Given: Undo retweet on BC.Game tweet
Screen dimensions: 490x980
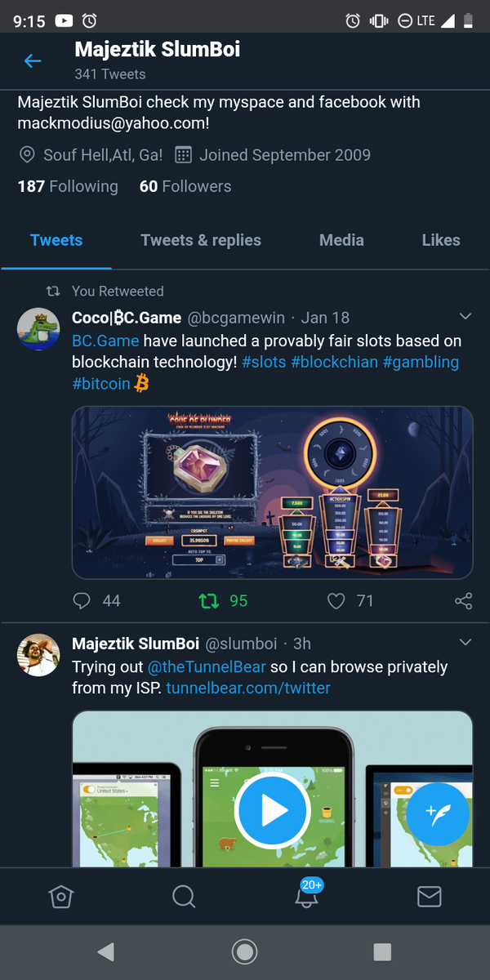Looking at the screenshot, I should [x=210, y=601].
